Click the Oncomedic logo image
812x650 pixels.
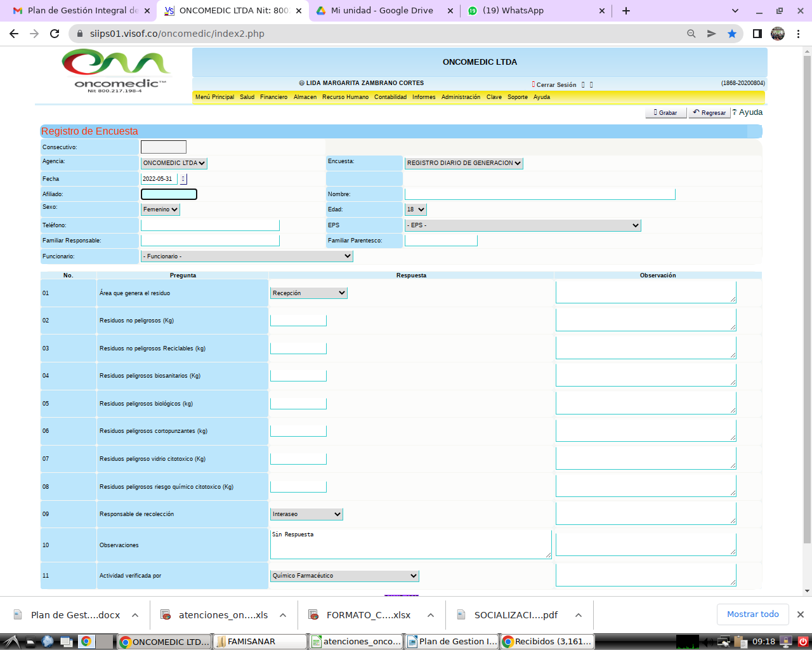pos(116,71)
